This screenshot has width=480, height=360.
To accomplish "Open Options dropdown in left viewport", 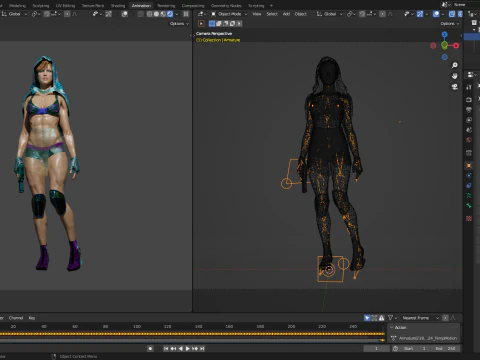I will (179, 24).
